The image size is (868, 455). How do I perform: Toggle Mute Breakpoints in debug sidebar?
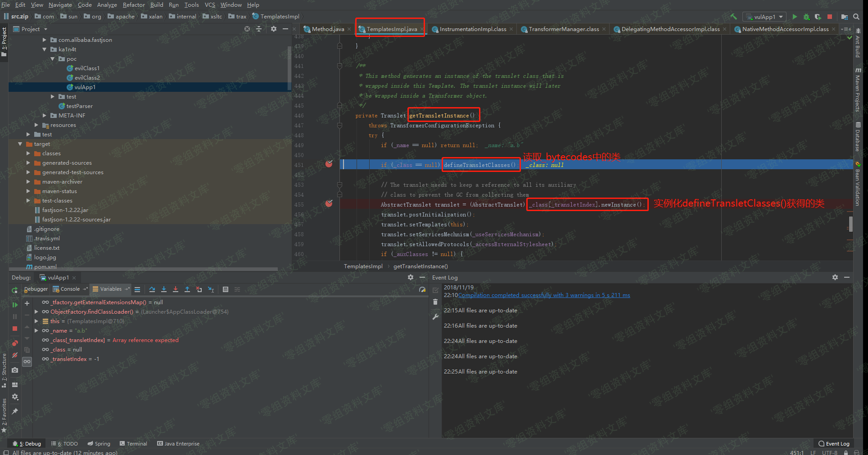click(15, 356)
